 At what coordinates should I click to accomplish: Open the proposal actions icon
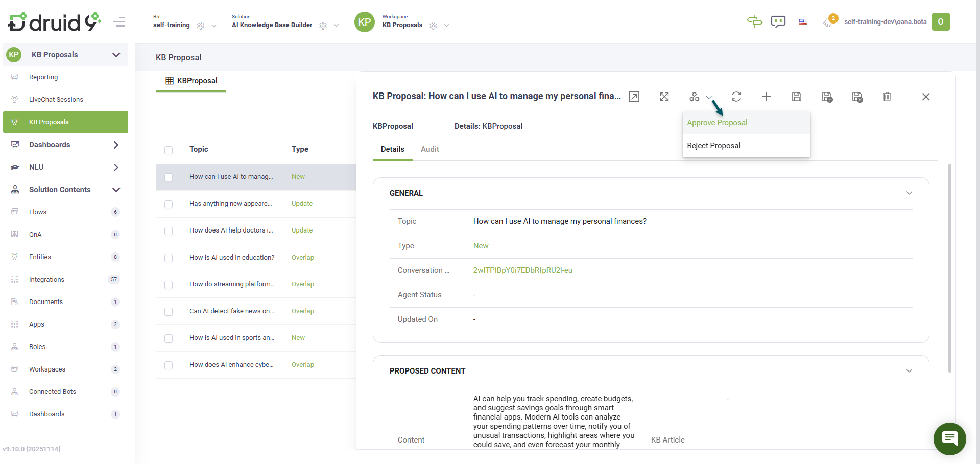pos(694,97)
